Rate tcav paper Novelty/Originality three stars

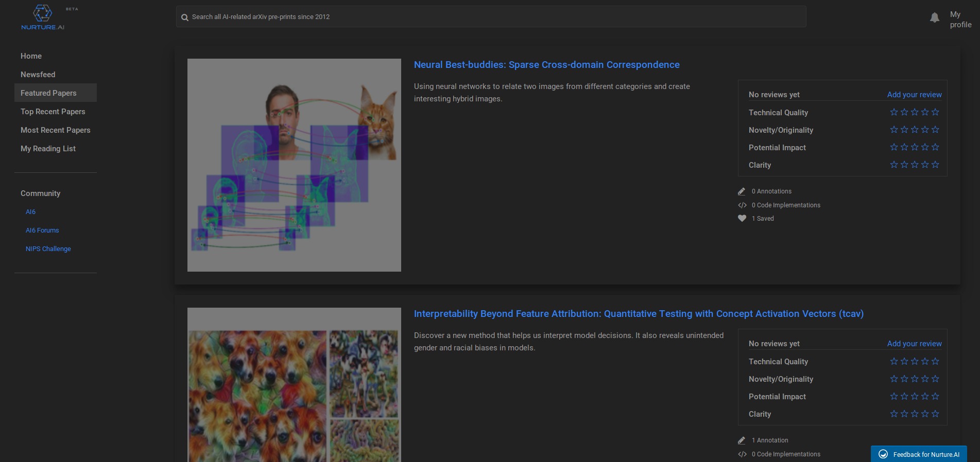(915, 379)
